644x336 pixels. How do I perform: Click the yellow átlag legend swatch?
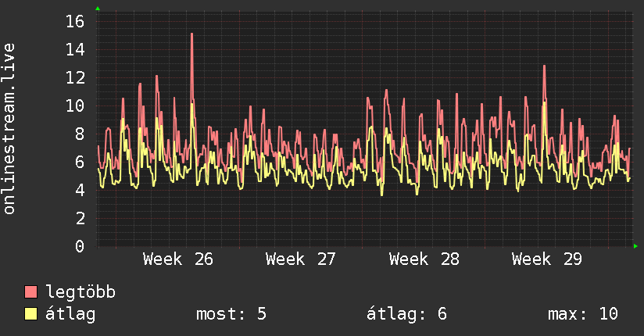30,313
